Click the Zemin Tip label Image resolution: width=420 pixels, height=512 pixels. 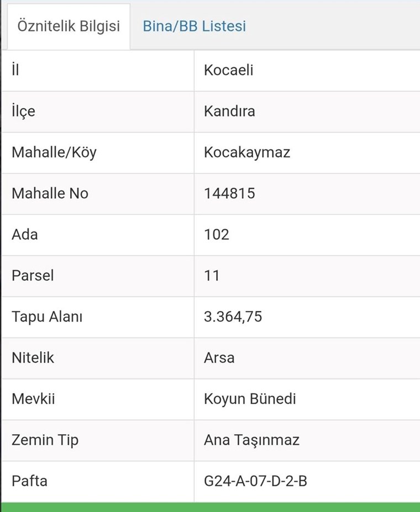pyautogui.click(x=45, y=440)
